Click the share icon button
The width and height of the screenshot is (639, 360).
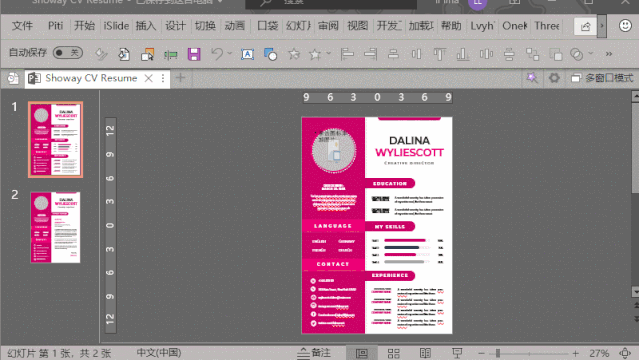[585, 27]
